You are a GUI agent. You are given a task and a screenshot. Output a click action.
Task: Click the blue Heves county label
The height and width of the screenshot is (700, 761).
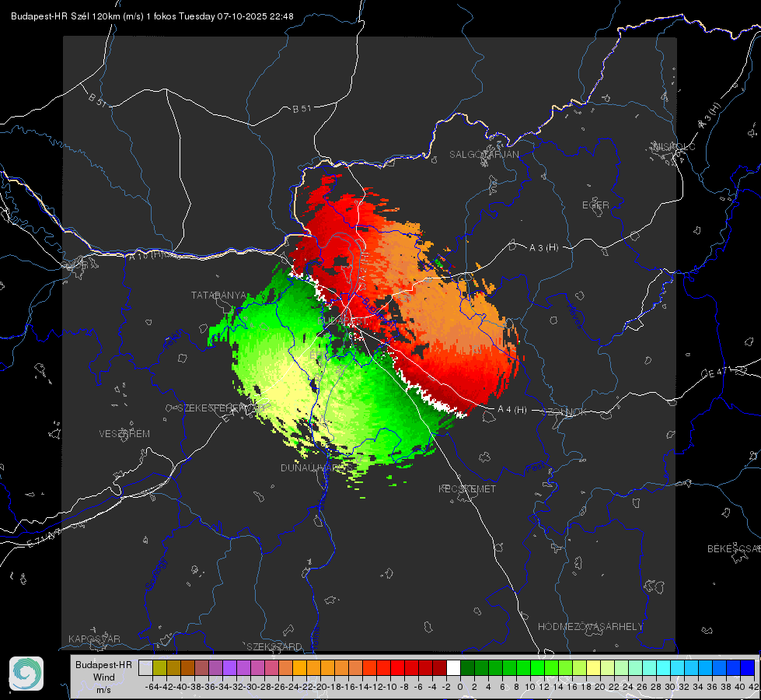574,317
